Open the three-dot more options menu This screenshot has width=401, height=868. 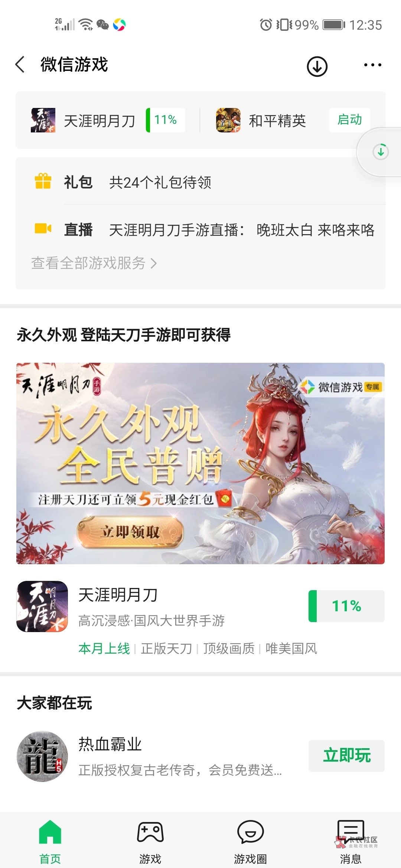372,65
